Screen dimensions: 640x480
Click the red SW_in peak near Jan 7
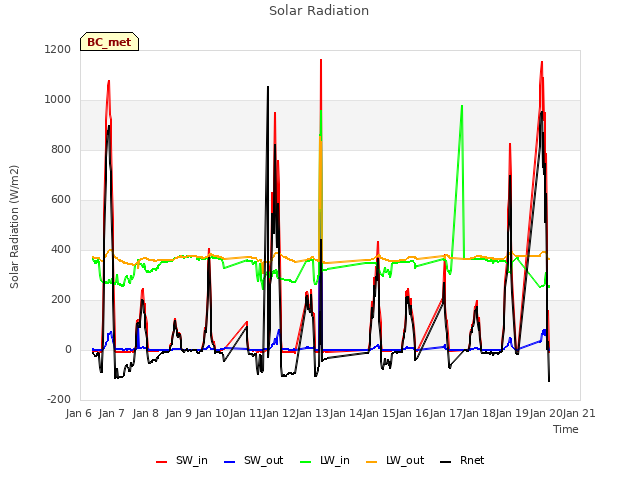coord(109,81)
